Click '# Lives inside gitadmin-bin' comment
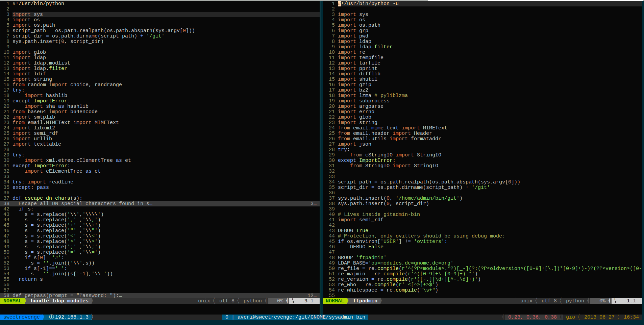The height and width of the screenshot is (325, 644). click(379, 214)
